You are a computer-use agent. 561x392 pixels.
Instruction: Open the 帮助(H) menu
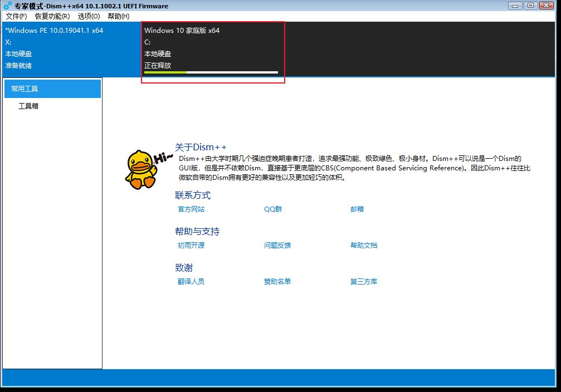pos(118,16)
